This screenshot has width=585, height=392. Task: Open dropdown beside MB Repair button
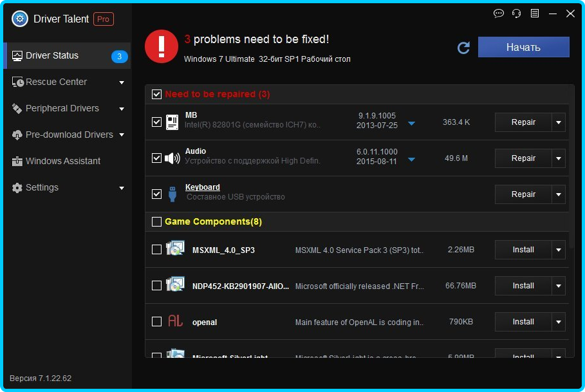559,122
